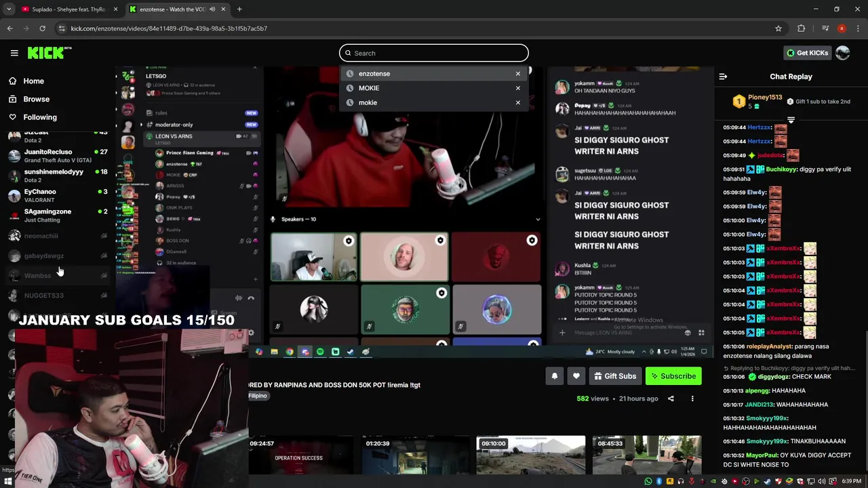The height and width of the screenshot is (488, 868).
Task: Reload the page
Action: tap(42, 28)
